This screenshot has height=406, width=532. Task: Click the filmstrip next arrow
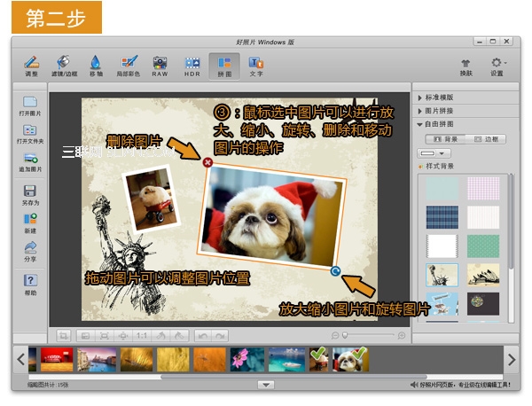[512, 359]
